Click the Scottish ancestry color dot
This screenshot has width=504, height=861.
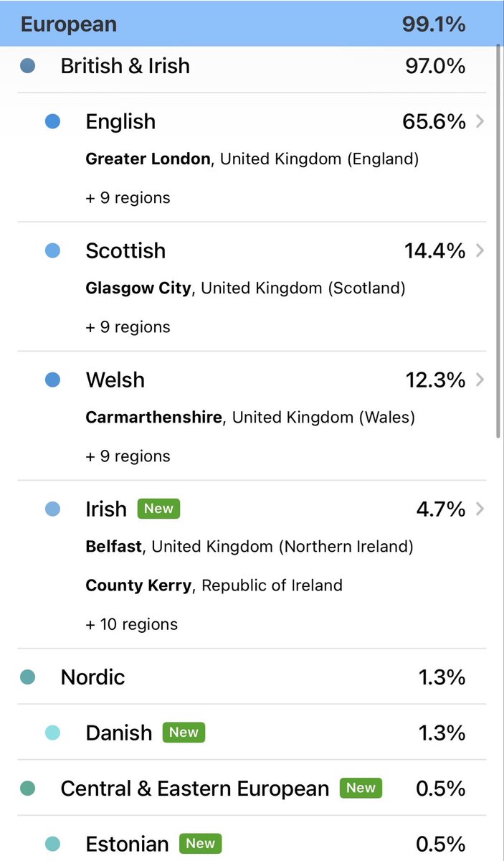pos(52,251)
